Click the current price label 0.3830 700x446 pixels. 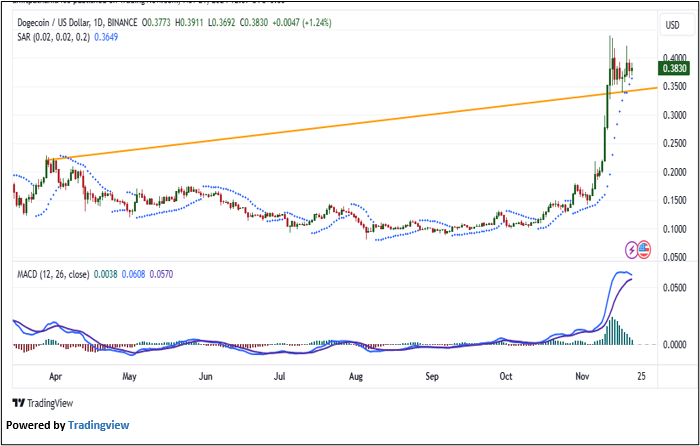pyautogui.click(x=674, y=69)
